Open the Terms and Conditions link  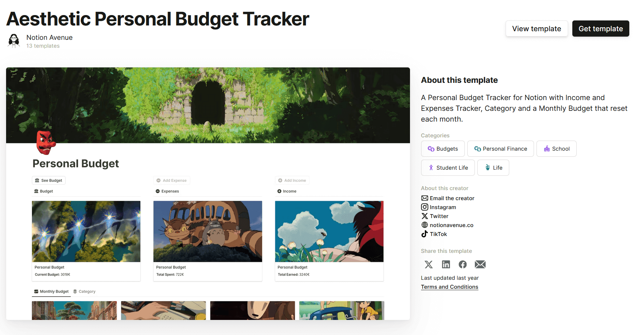[449, 287]
